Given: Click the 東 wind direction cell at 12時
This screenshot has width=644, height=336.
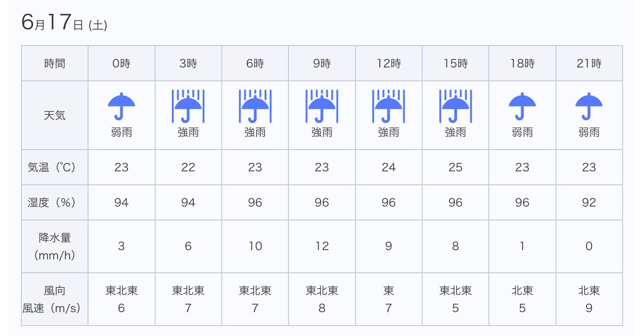Looking at the screenshot, I should [x=389, y=290].
